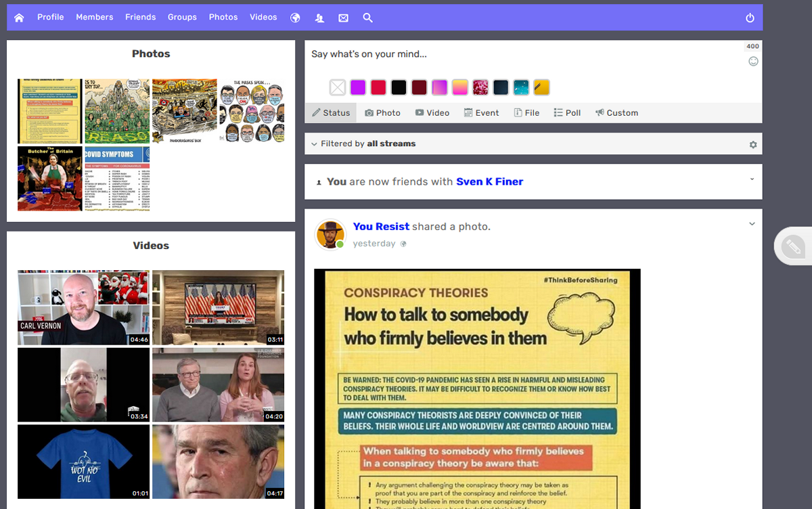Open the yellow conspiracy guide photo thumbnail
This screenshot has height=509, width=812.
[x=50, y=111]
